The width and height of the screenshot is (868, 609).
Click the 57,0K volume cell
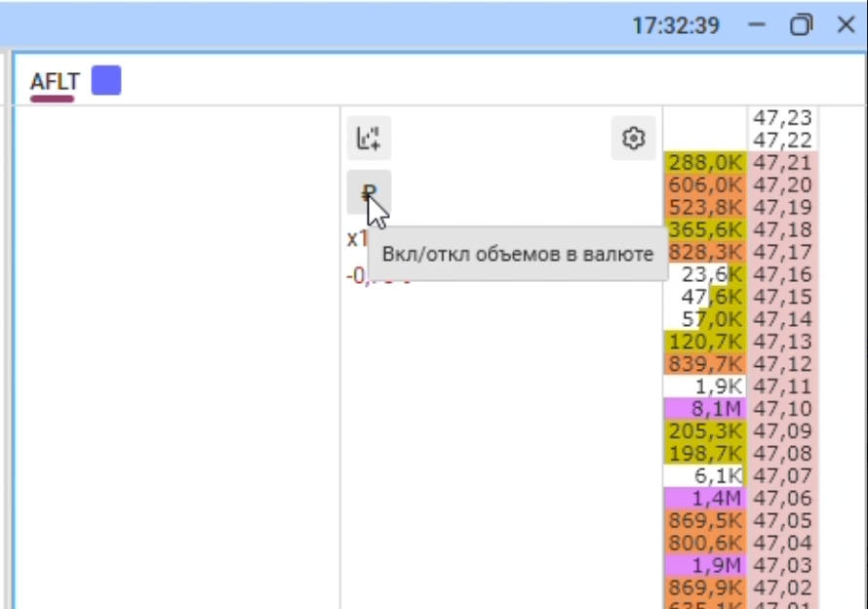(705, 319)
